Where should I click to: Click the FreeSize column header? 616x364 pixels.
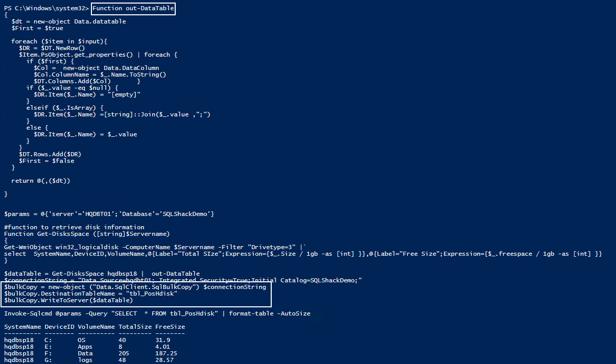coord(170,327)
